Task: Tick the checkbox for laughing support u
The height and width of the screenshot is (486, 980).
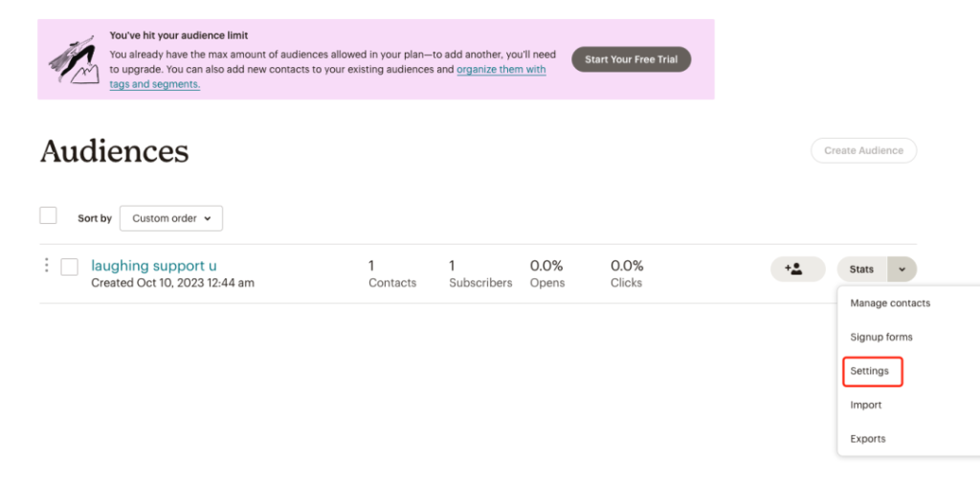Action: [x=69, y=267]
